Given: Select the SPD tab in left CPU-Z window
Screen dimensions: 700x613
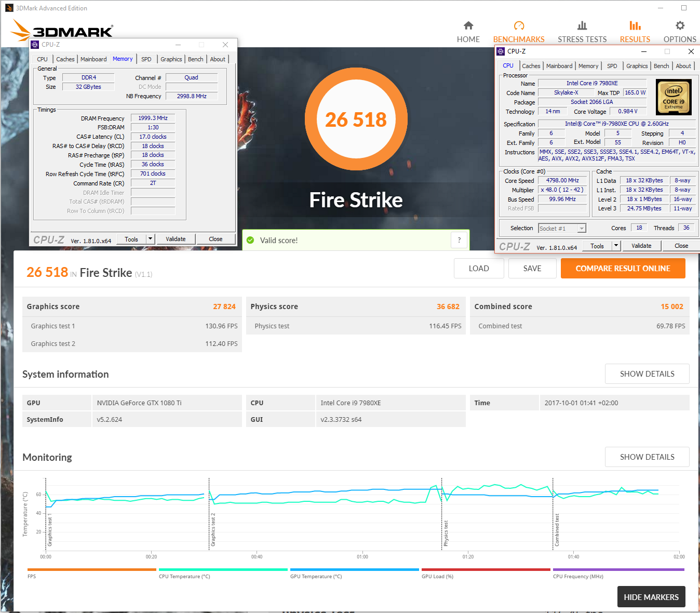Looking at the screenshot, I should [146, 59].
